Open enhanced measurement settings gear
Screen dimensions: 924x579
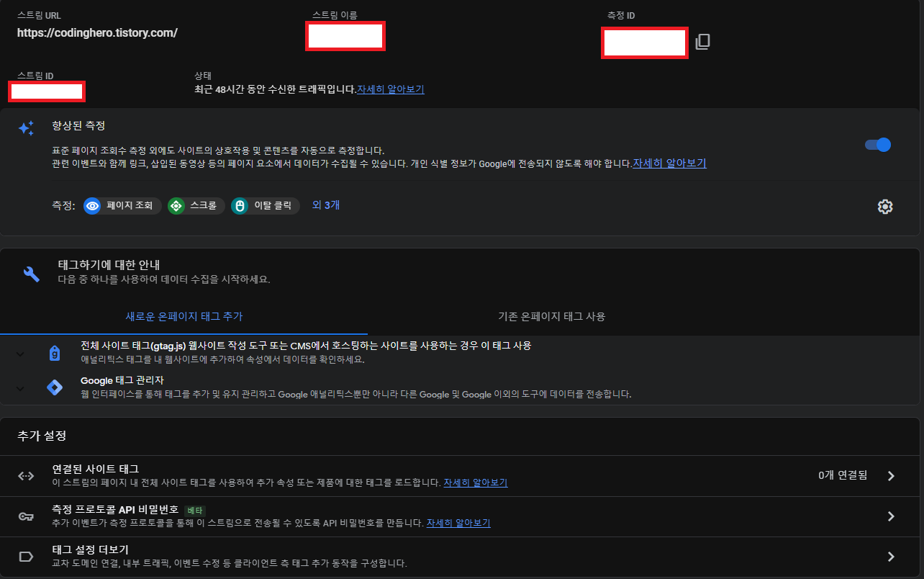(885, 207)
